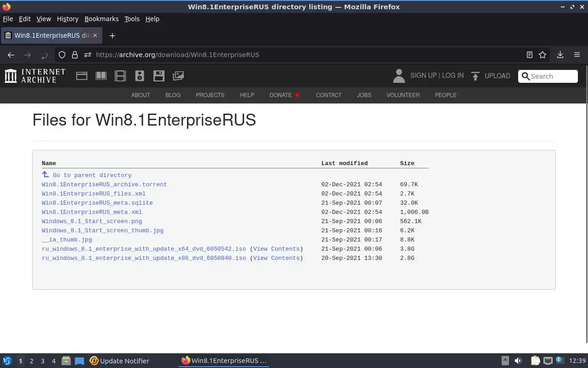The width and height of the screenshot is (588, 368).
Task: Show site security via padlock icon
Action: 75,55
